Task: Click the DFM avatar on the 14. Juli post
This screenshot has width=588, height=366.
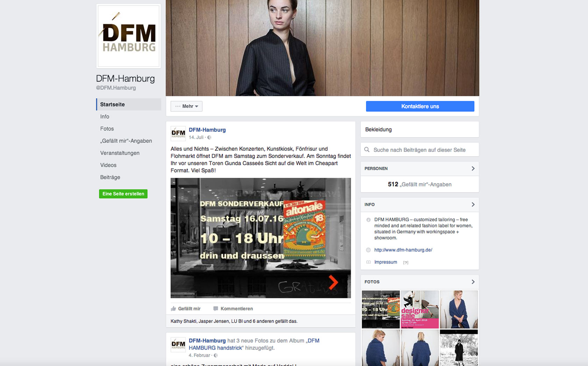Action: 178,133
